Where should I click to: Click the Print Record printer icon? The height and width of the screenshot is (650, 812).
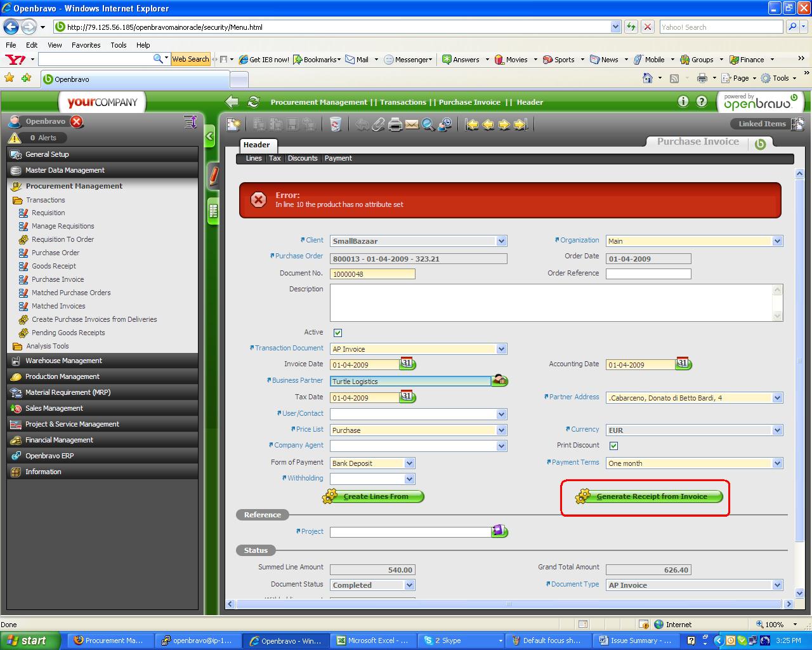pyautogui.click(x=395, y=124)
